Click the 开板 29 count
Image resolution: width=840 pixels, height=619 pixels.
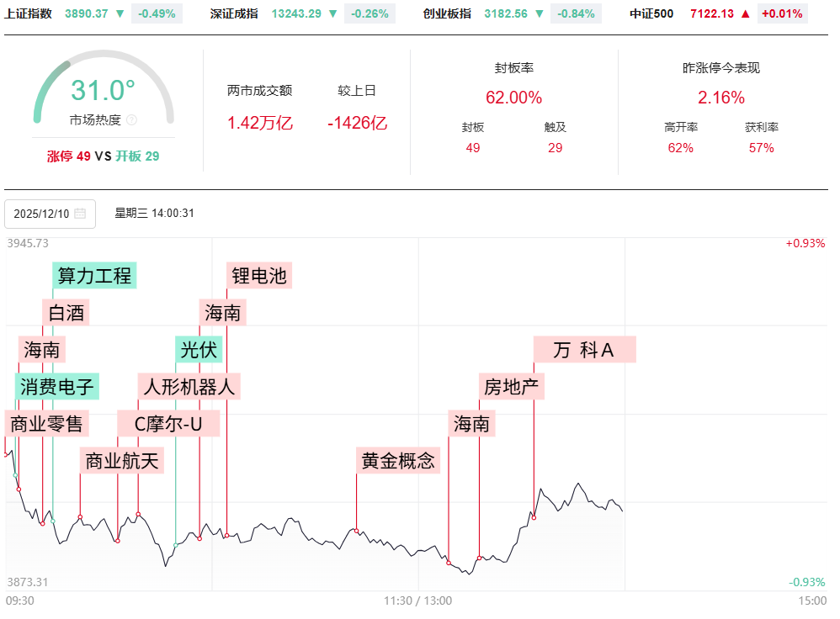coord(137,156)
